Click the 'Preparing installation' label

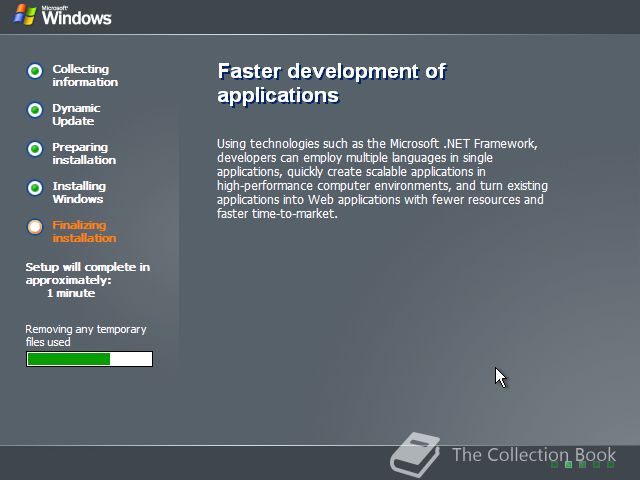tap(84, 153)
